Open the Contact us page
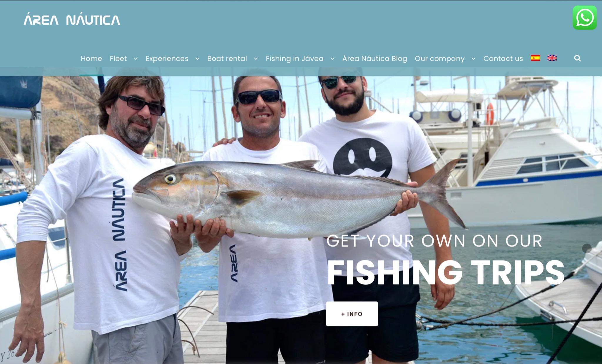 [503, 59]
